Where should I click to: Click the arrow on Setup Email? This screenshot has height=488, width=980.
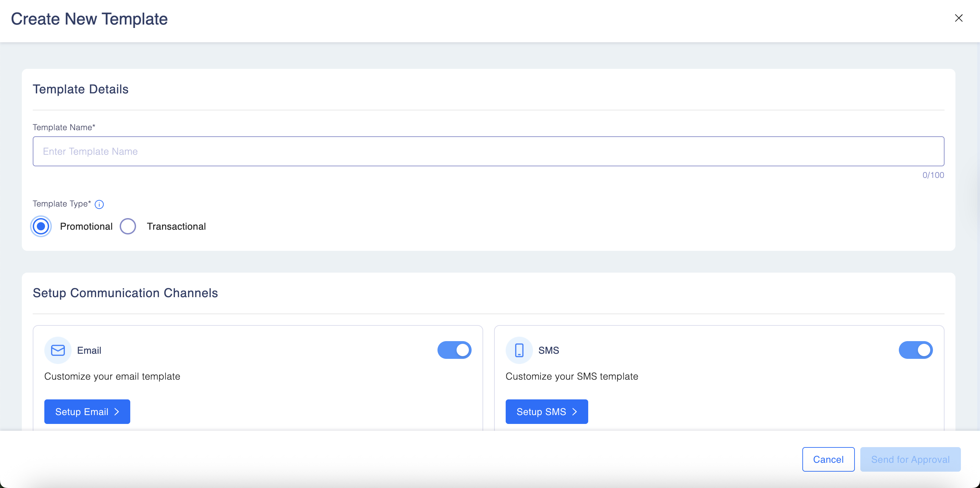pos(117,412)
